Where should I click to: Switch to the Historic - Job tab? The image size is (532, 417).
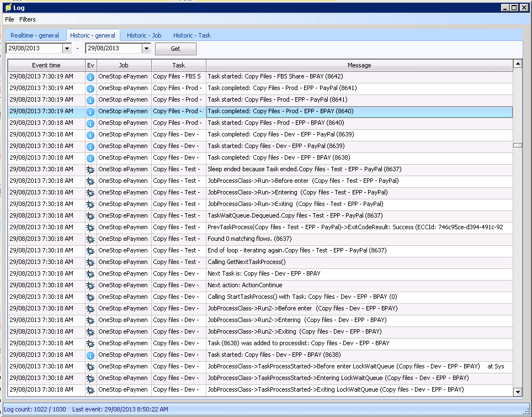pos(144,35)
